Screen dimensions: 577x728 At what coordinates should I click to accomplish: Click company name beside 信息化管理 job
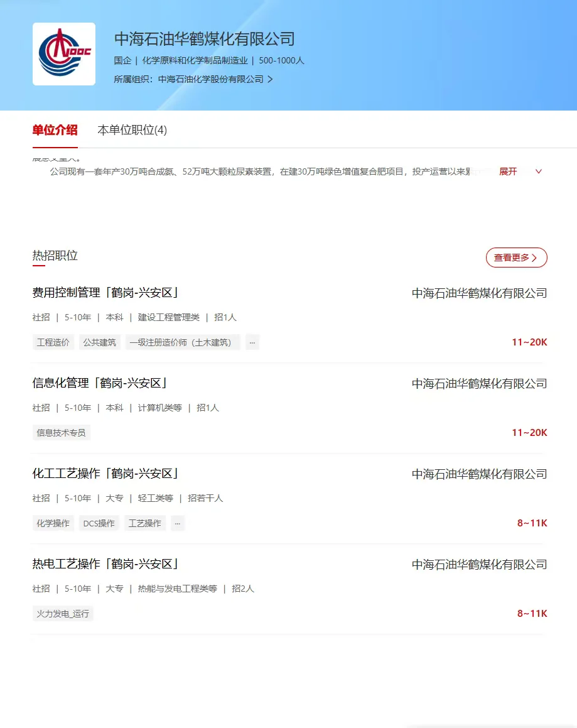point(480,384)
